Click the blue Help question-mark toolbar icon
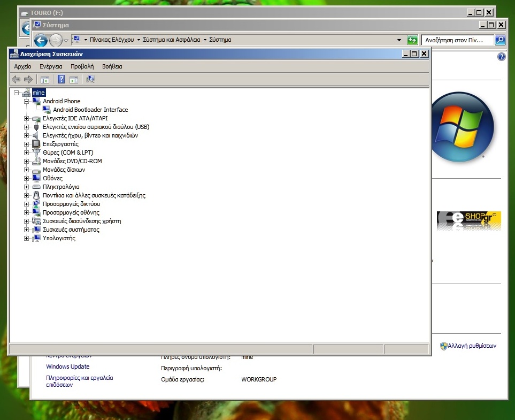 [62, 80]
